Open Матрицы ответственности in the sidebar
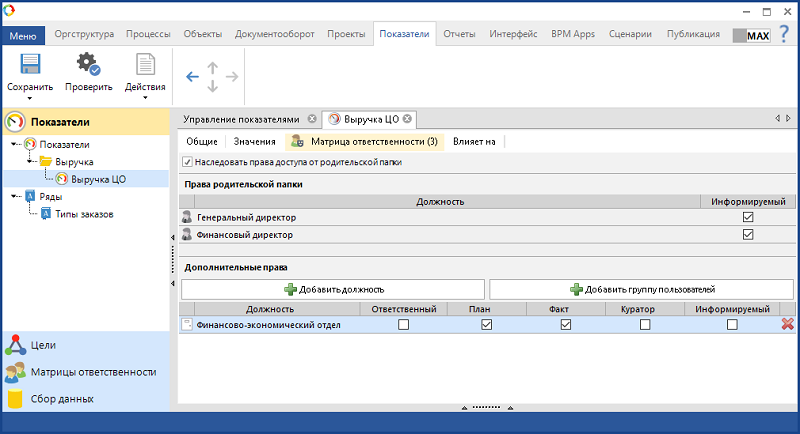The width and height of the screenshot is (800, 434). [92, 372]
